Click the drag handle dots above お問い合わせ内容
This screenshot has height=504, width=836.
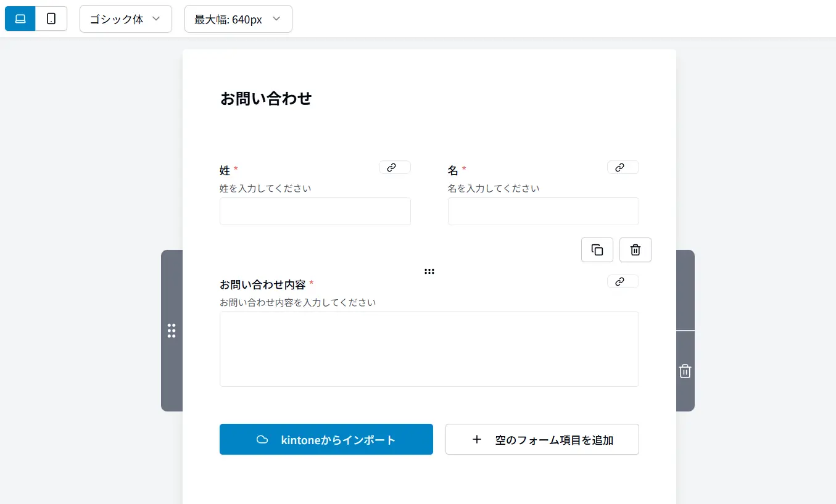(x=429, y=271)
